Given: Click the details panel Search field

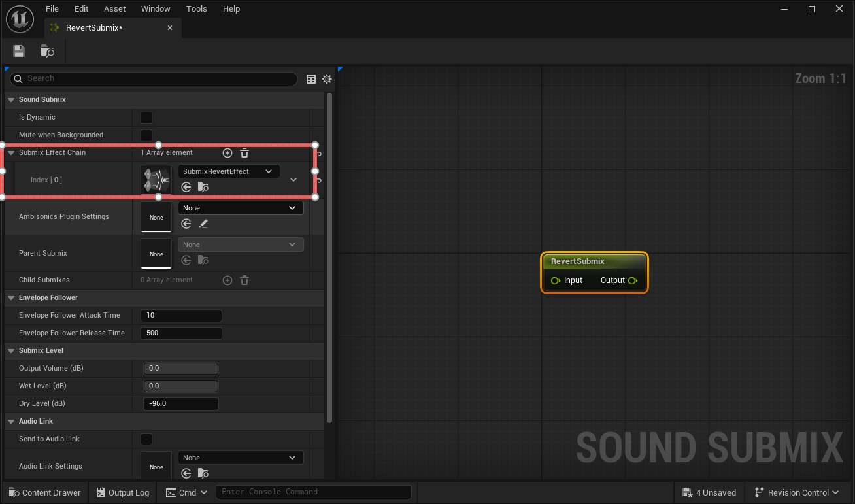Looking at the screenshot, I should click(x=152, y=78).
